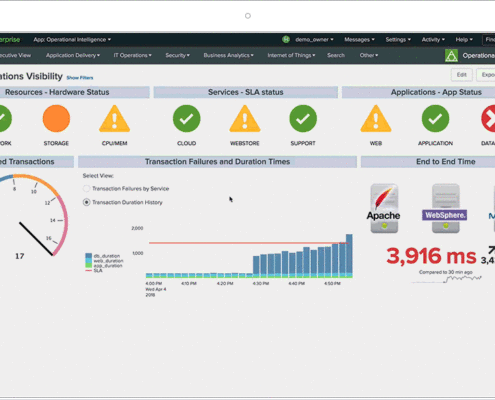Click the Select View label
495x400 pixels.
tap(98, 176)
